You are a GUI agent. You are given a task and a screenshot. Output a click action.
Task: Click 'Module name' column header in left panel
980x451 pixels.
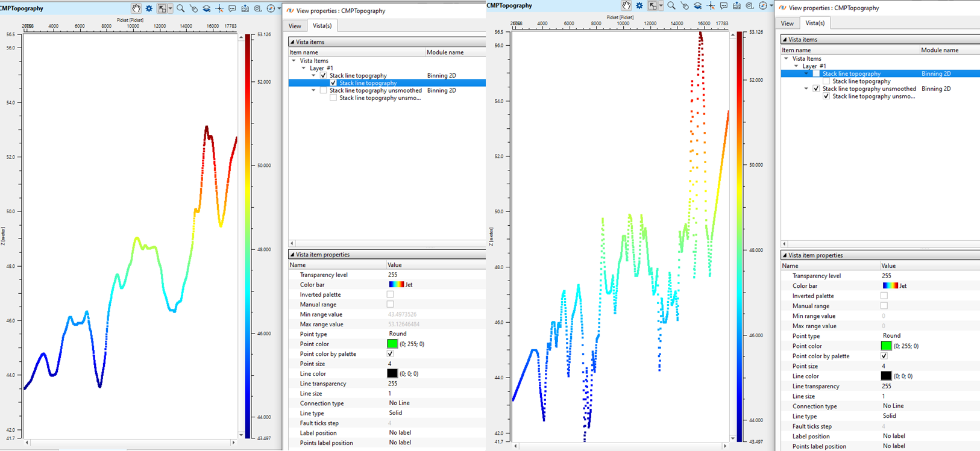coord(445,52)
